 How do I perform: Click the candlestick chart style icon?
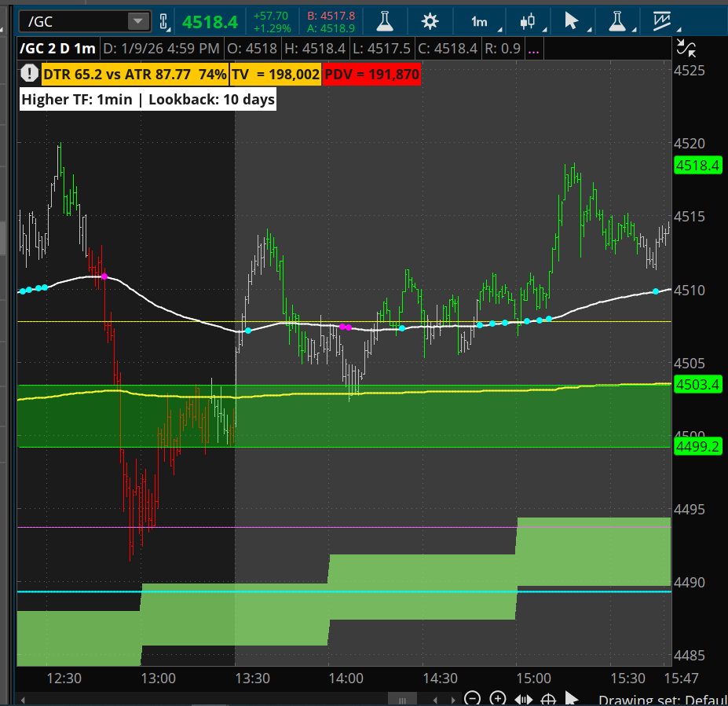[x=528, y=20]
